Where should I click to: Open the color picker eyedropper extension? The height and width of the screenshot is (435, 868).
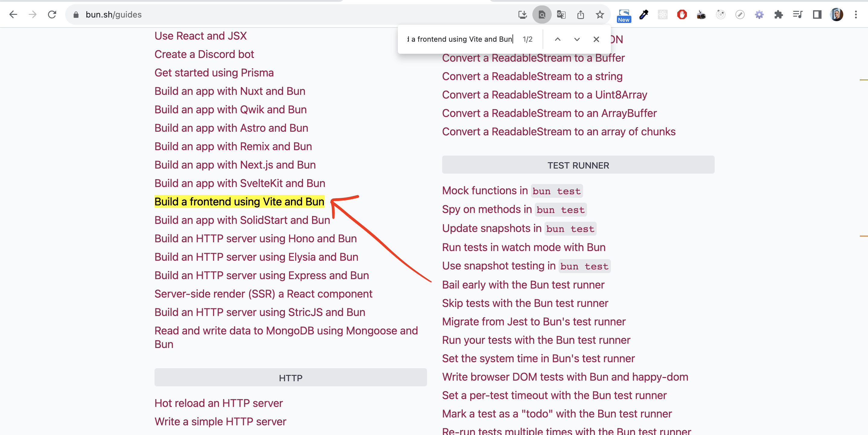(x=643, y=14)
